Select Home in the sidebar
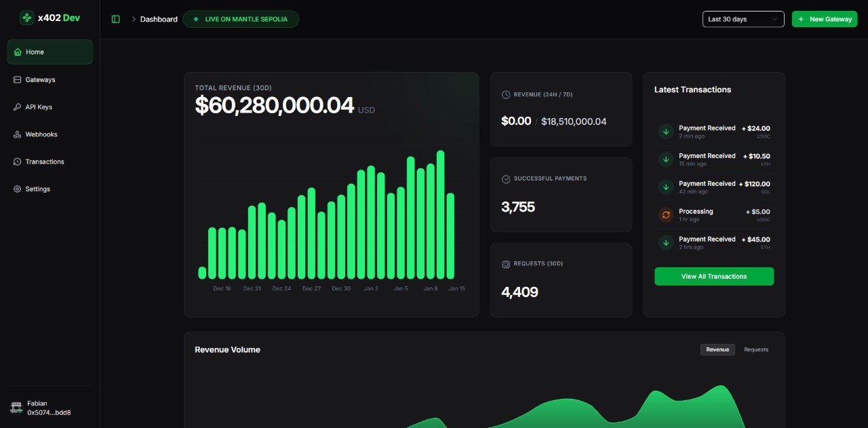 click(x=50, y=52)
